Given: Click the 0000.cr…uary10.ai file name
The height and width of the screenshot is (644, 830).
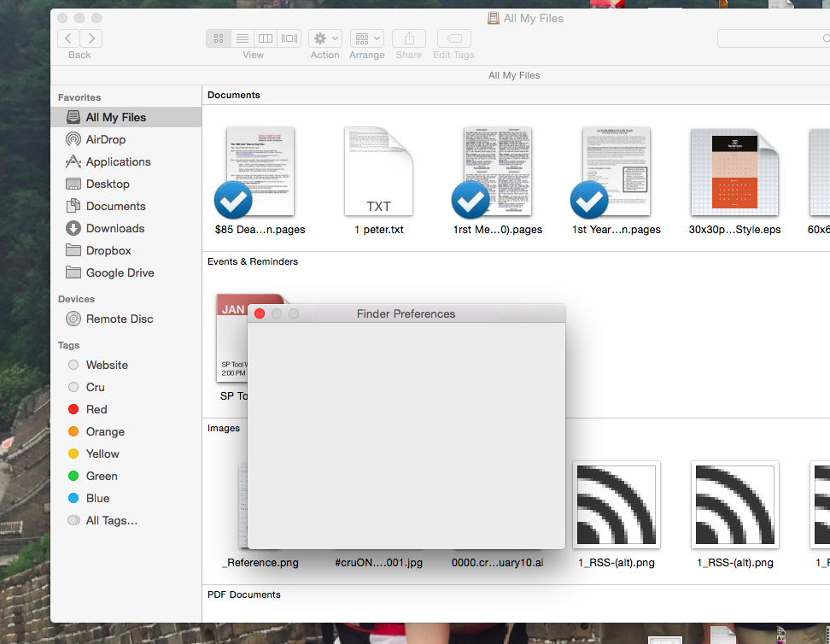Looking at the screenshot, I should [x=498, y=563].
